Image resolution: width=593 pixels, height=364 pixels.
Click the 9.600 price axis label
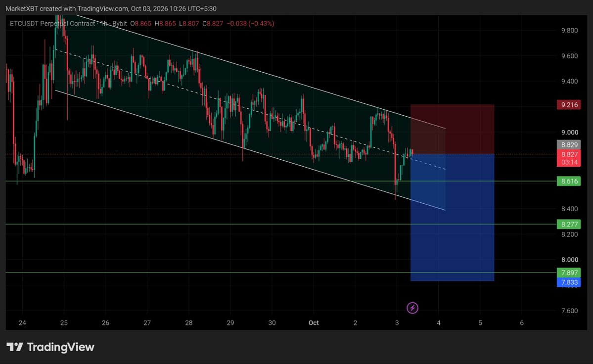570,56
